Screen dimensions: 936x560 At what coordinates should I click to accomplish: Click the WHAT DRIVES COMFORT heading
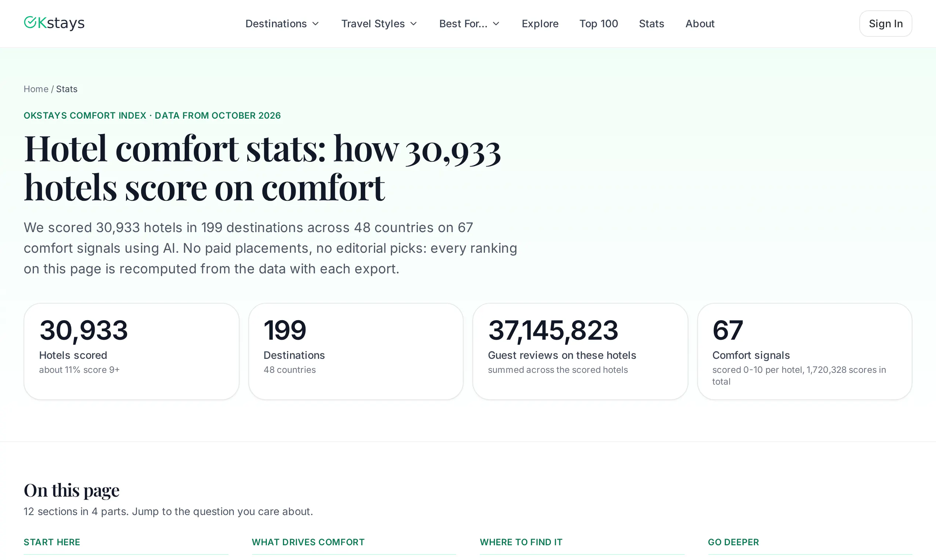[308, 542]
